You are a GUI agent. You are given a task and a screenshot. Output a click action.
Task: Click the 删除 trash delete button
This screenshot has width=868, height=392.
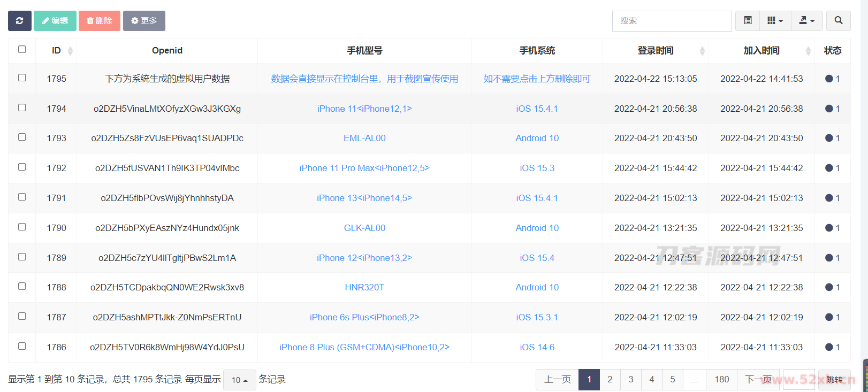point(100,21)
